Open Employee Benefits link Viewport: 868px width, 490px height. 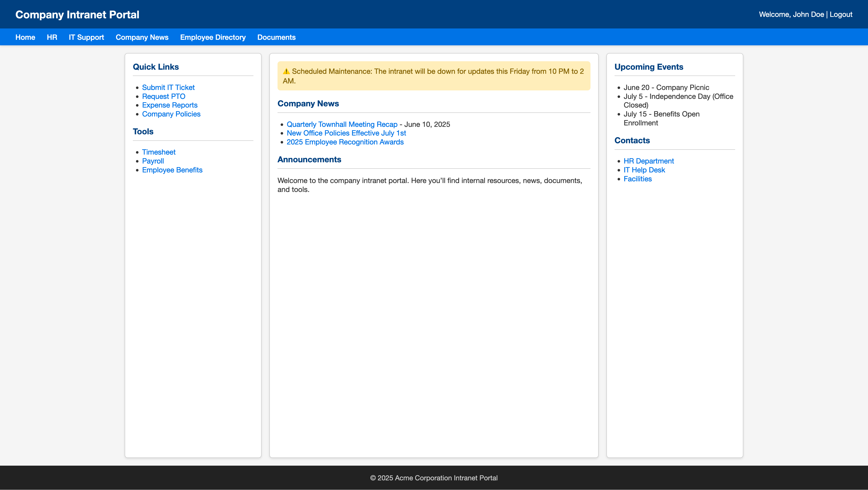point(172,170)
